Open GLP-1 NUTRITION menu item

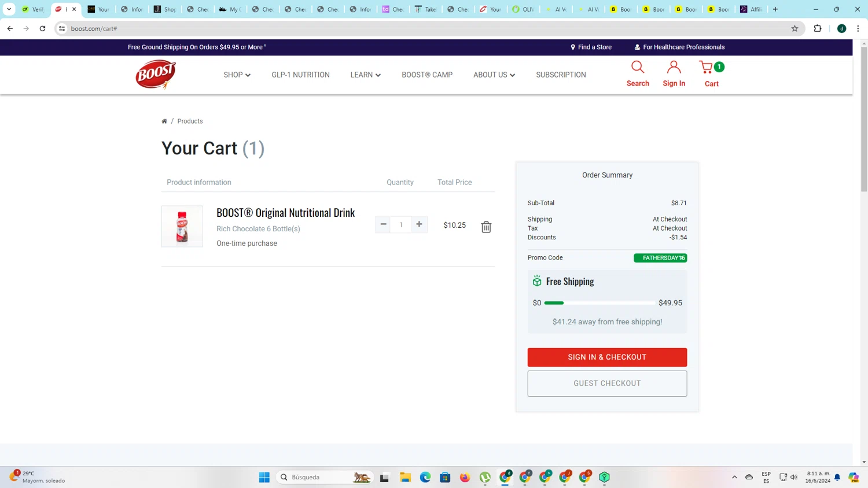click(x=300, y=75)
